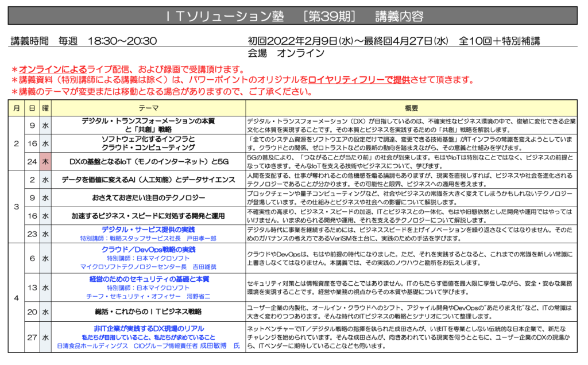Select the おさえておきたい注目のテクノロジー theme cell
Viewport: 588px width, 365px height.
(149, 198)
